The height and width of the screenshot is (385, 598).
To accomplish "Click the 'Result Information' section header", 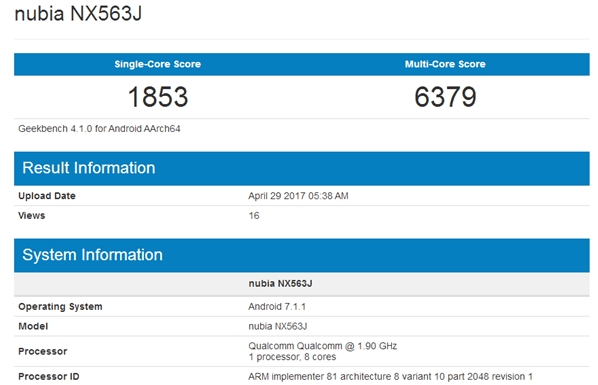I will pos(302,168).
